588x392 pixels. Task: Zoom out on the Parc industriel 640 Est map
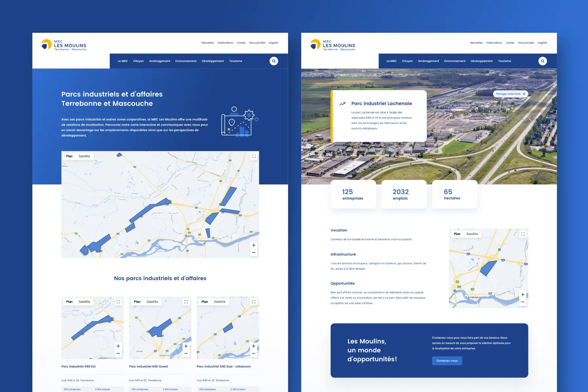[118, 353]
